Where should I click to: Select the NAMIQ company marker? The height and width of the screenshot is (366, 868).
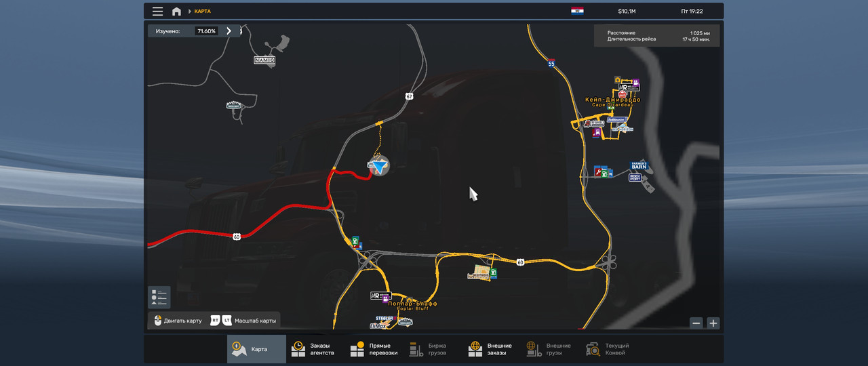click(264, 60)
